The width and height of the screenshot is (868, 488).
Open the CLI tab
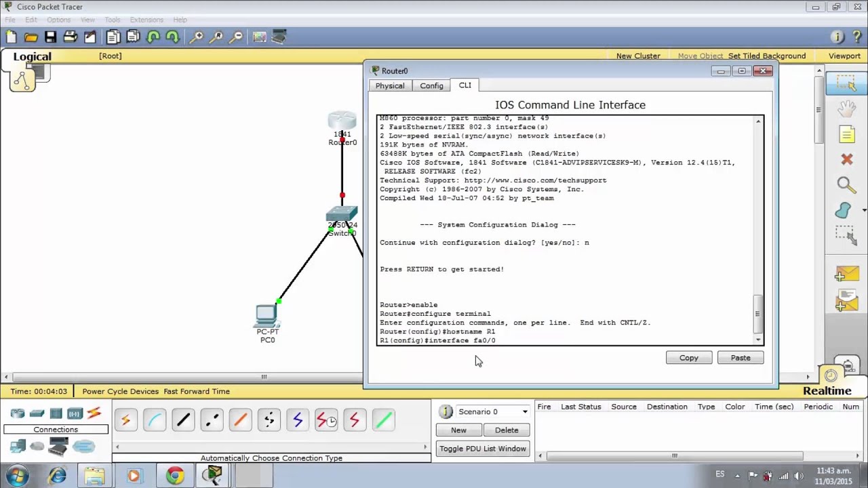click(465, 85)
